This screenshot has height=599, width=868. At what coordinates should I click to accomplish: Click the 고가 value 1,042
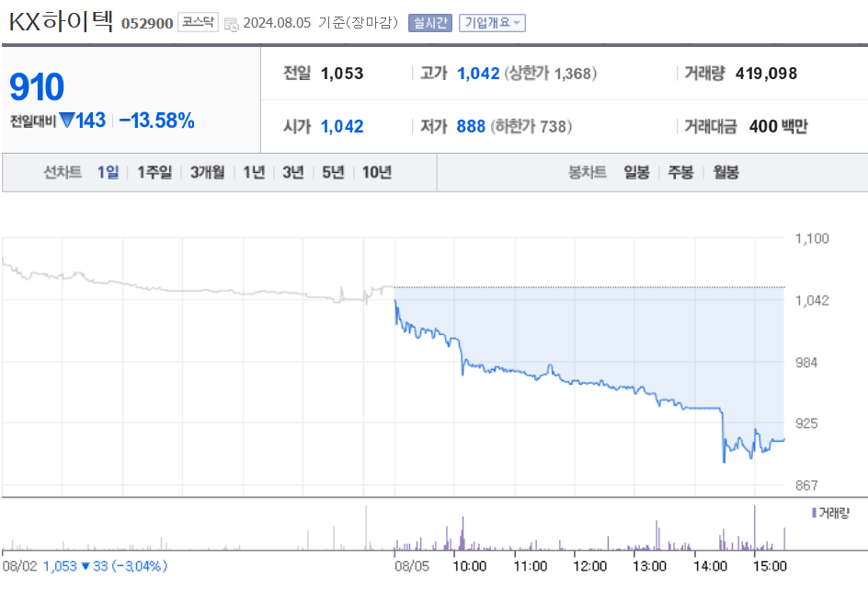[478, 73]
